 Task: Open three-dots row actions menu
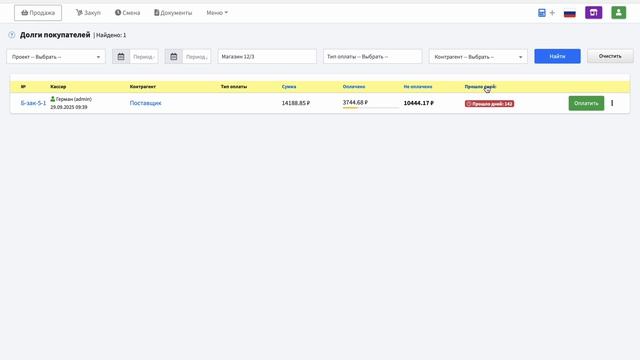(x=612, y=103)
